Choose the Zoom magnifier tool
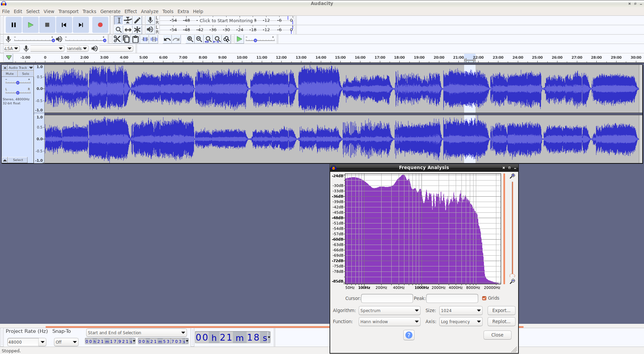Viewport: 644px width, 354px height. point(119,30)
